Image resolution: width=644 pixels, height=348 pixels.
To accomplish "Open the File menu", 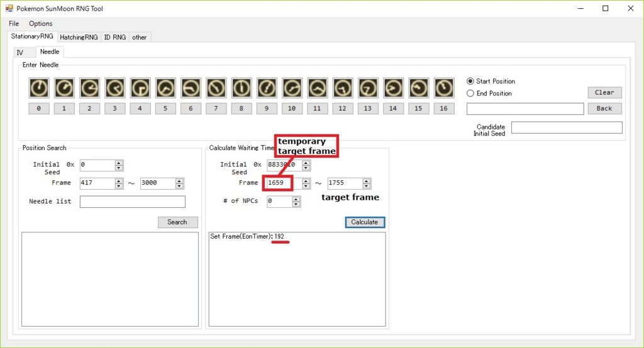I will tap(14, 23).
